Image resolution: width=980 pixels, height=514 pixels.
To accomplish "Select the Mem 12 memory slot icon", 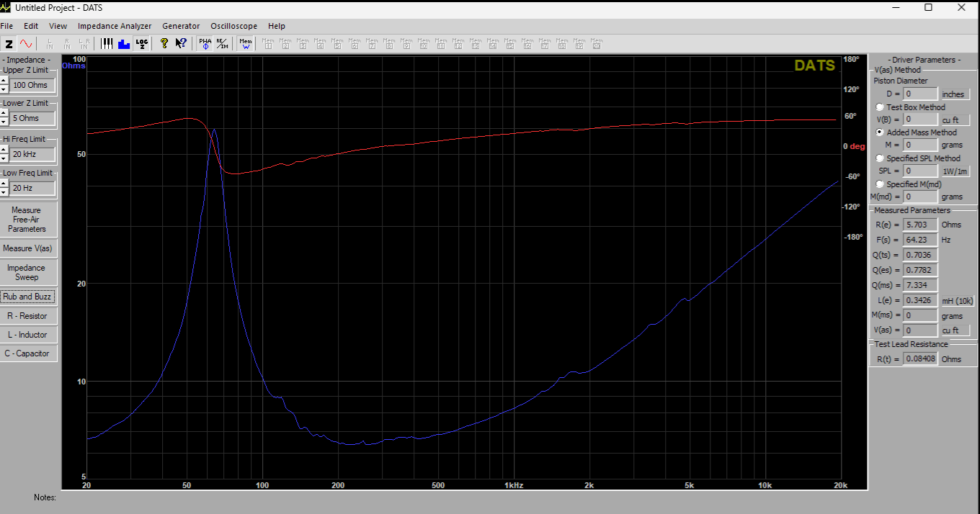I will tap(458, 43).
